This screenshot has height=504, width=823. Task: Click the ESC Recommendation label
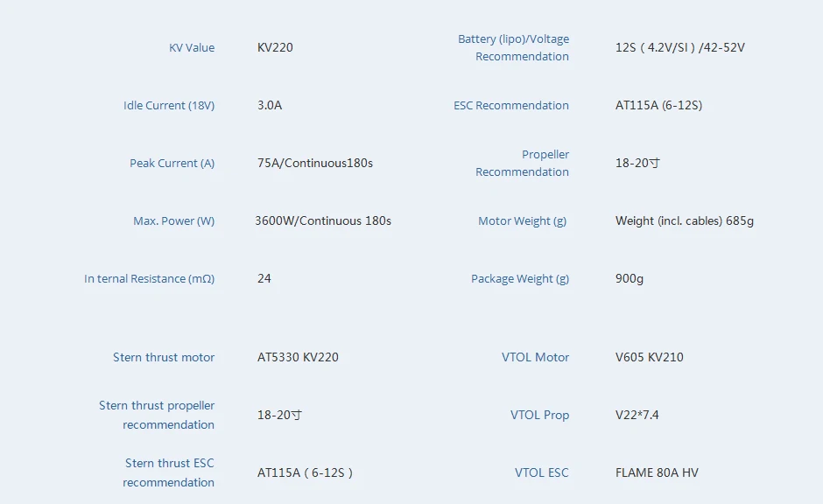pyautogui.click(x=511, y=105)
